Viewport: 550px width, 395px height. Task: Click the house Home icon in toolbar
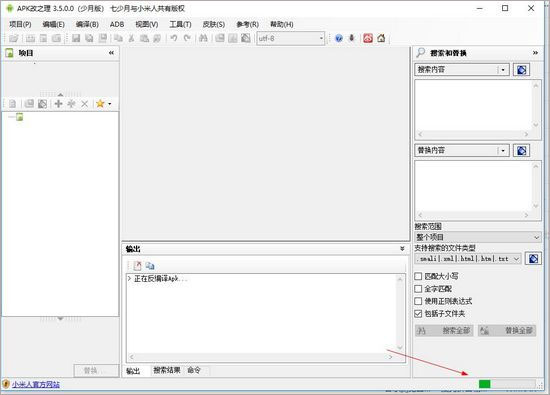[x=381, y=38]
